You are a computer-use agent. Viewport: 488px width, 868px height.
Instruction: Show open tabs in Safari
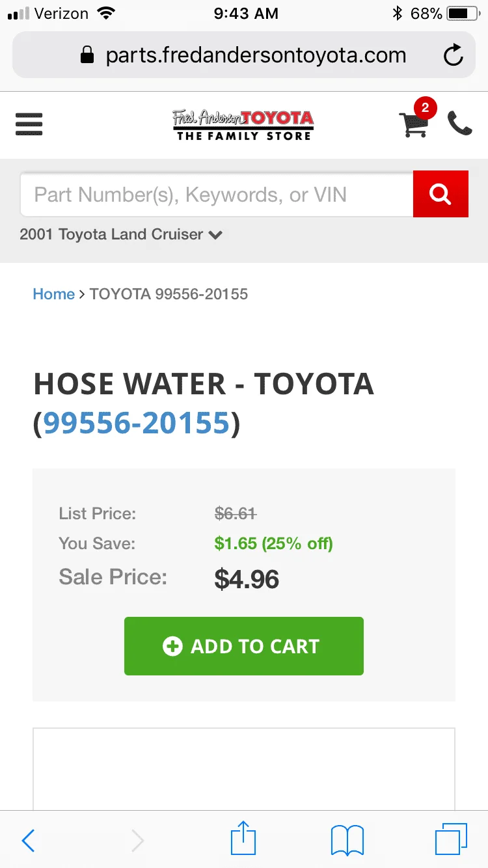451,839
